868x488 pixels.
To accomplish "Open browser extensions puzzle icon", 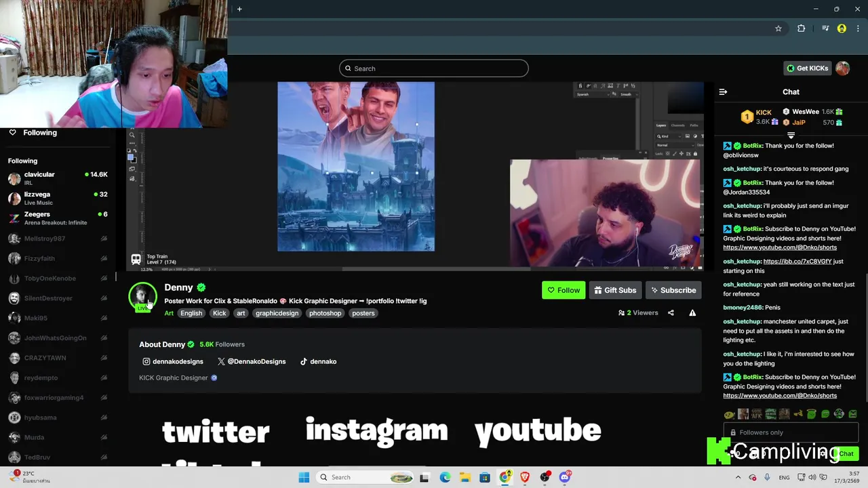I will pos(801,28).
